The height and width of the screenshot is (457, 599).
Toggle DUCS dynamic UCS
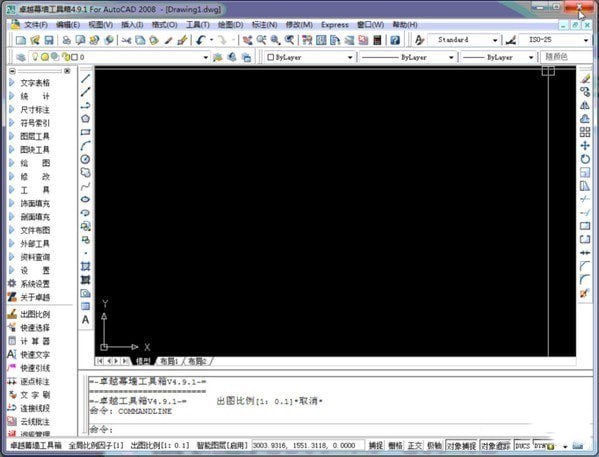(x=523, y=446)
